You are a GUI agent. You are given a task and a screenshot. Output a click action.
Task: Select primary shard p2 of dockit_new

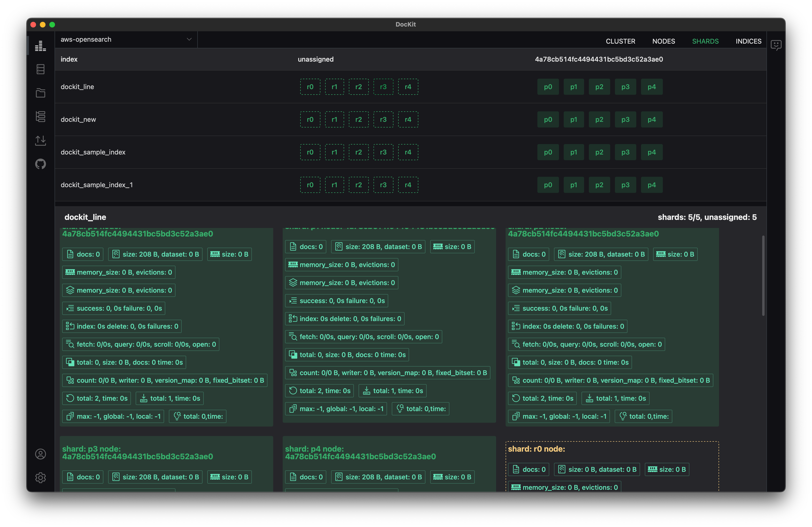599,120
